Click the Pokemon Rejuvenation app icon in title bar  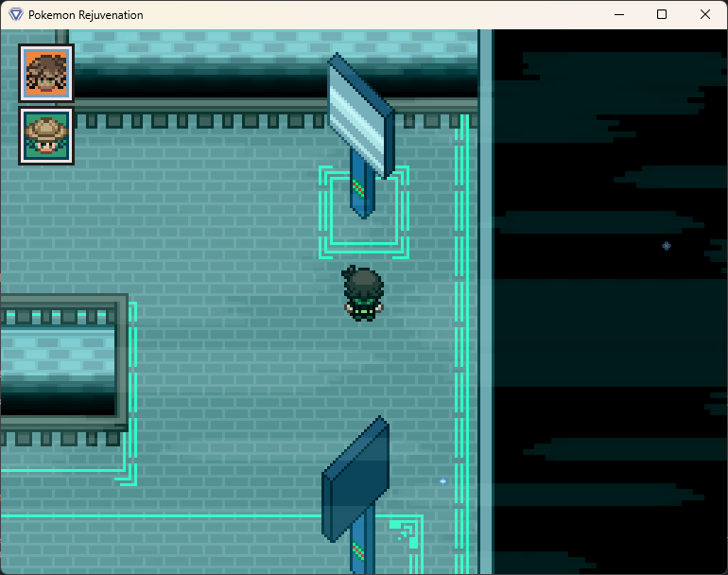[x=16, y=14]
